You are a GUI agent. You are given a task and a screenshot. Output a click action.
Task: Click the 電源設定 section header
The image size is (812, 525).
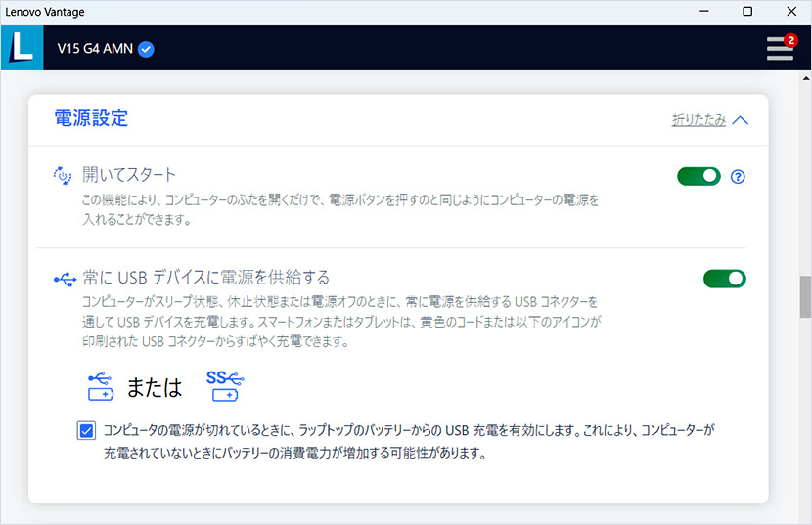(x=91, y=119)
